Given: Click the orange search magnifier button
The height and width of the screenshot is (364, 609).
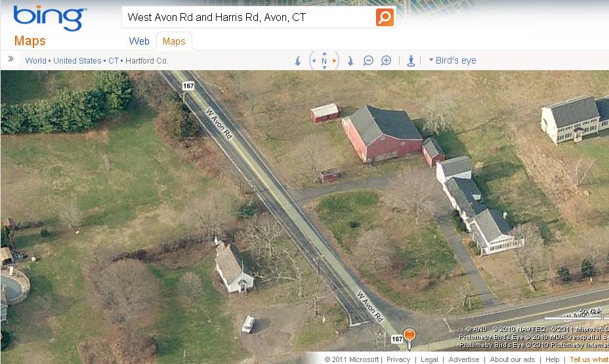Looking at the screenshot, I should coord(385,17).
